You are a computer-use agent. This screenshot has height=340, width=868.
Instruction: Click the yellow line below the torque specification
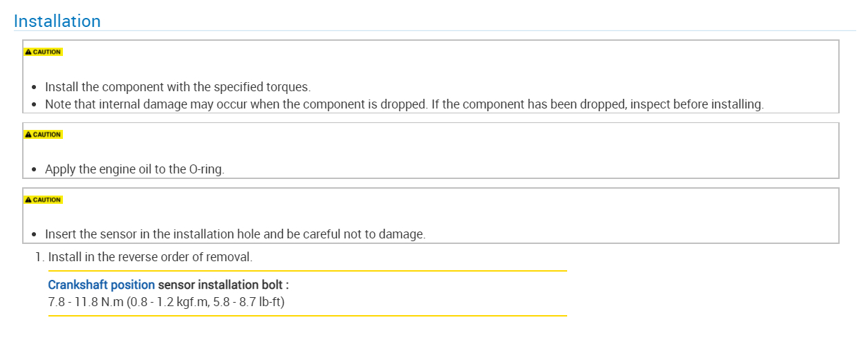(307, 316)
